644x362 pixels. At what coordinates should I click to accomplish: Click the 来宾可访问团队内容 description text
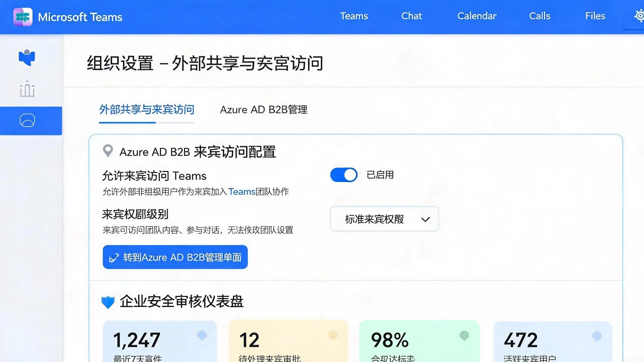click(198, 230)
